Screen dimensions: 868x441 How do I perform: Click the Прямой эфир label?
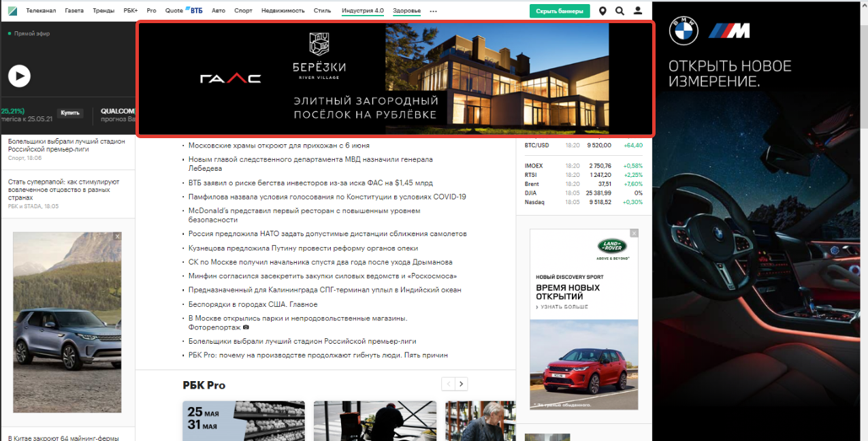tap(31, 33)
